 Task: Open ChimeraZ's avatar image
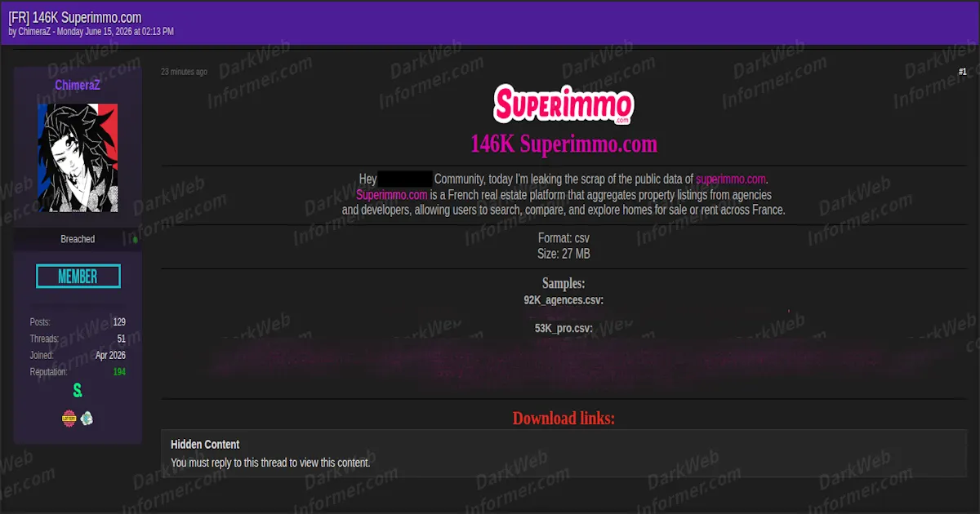[78, 157]
